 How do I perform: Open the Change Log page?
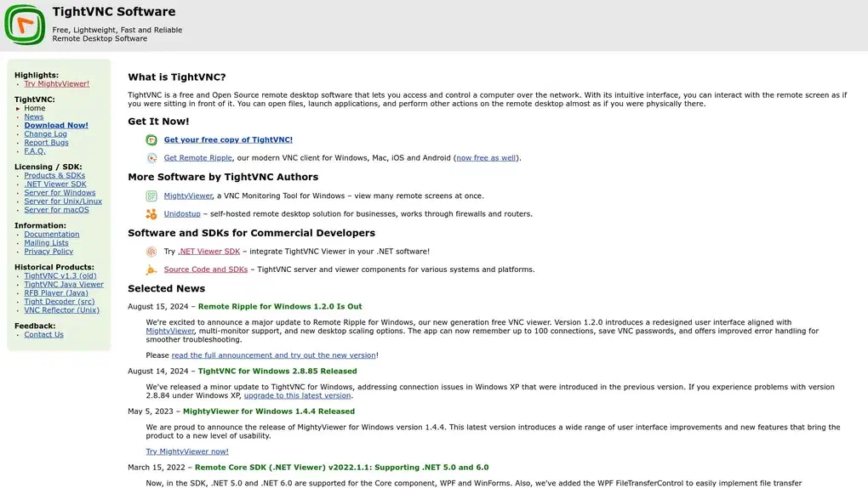[45, 133]
